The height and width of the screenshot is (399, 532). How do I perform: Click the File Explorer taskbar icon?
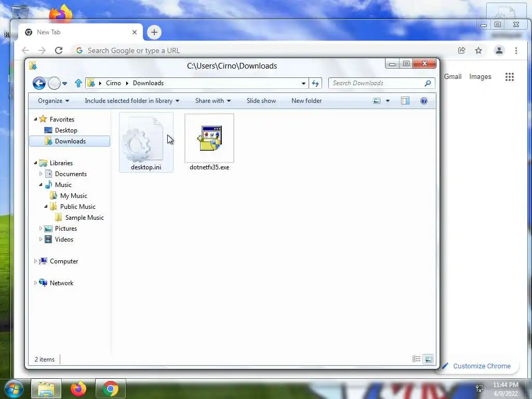pyautogui.click(x=46, y=389)
